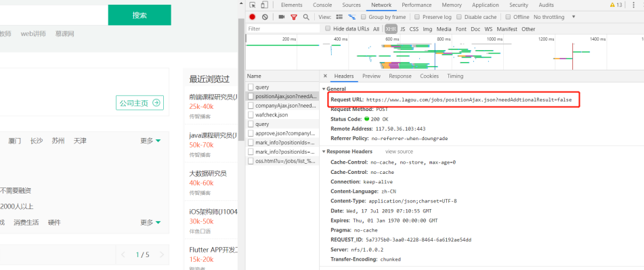Go to next page arrow in pager
This screenshot has height=270, width=644.
coord(161,255)
